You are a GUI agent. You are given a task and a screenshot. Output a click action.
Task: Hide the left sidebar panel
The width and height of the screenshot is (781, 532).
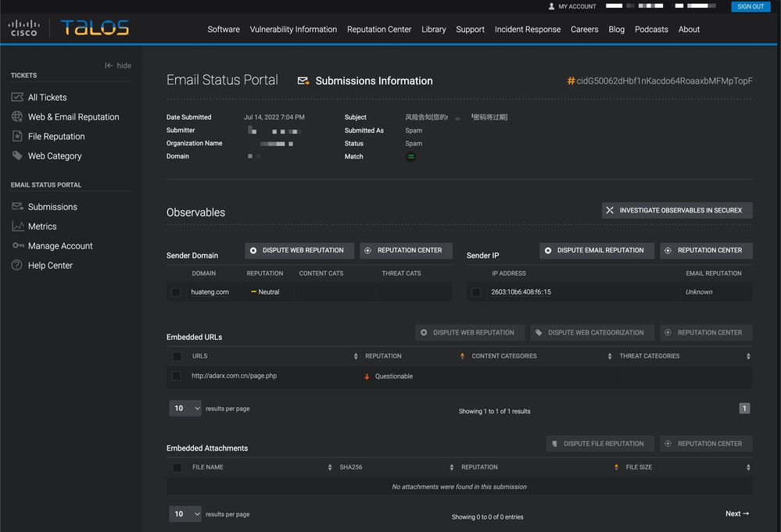pyautogui.click(x=118, y=66)
